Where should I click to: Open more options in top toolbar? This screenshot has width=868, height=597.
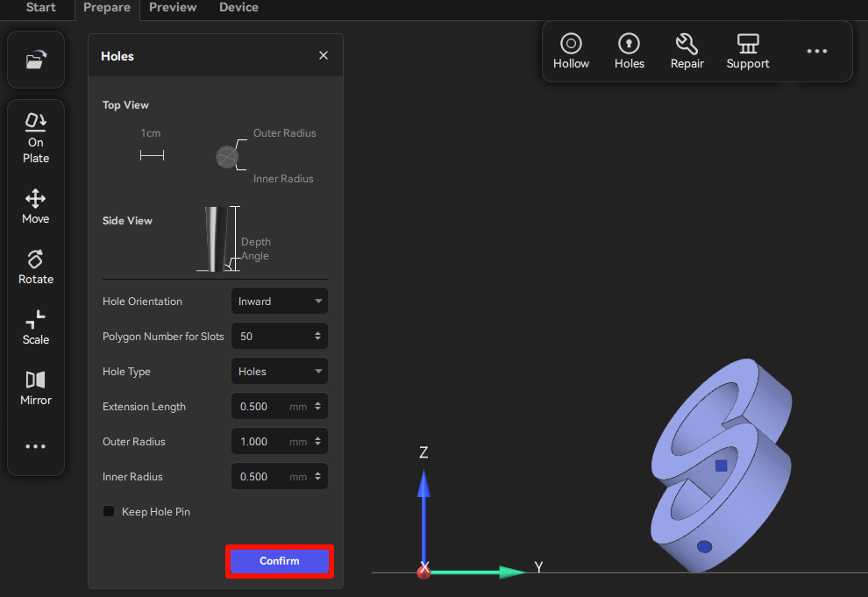817,51
